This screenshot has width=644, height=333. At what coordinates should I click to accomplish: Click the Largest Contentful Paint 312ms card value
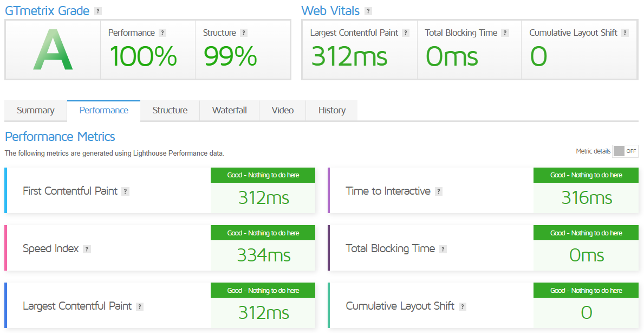click(x=264, y=313)
